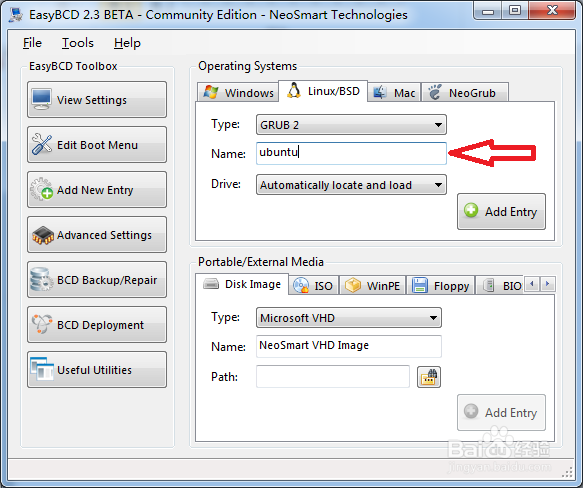This screenshot has width=583, height=488.
Task: Switch to the Floppy tab
Action: (441, 286)
